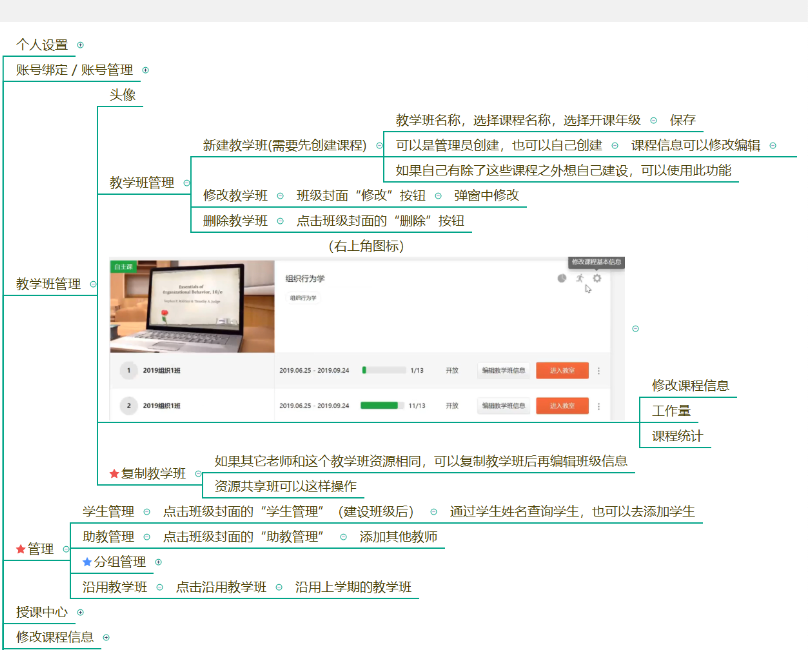Screen dimensions: 809x650
Task: Open three-dot menu for first 2019组织1班 row
Action: [599, 371]
